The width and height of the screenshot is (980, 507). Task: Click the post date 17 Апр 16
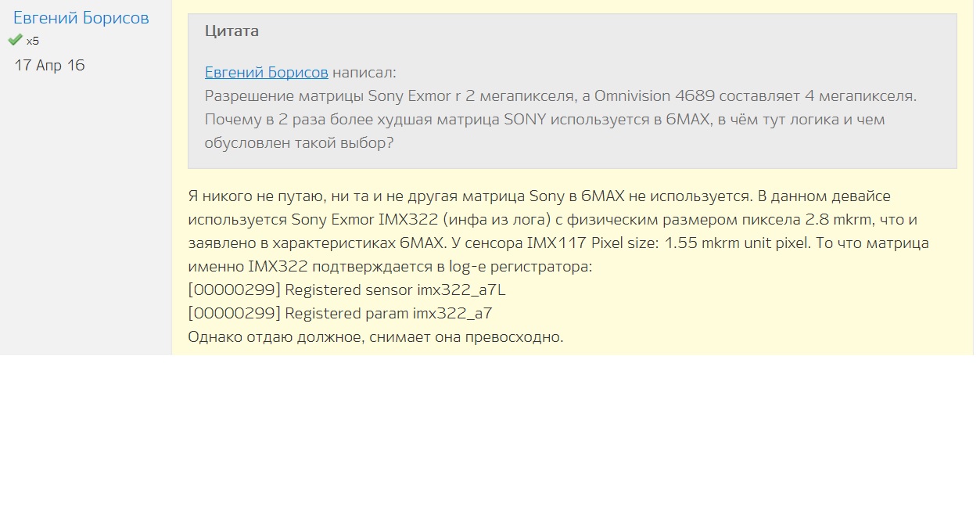[49, 65]
